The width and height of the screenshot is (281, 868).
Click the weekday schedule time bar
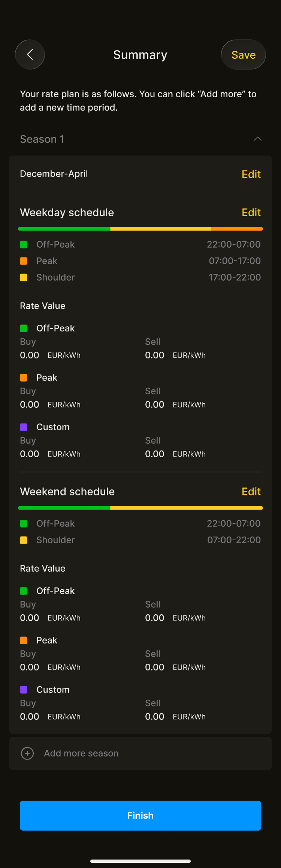tap(140, 229)
